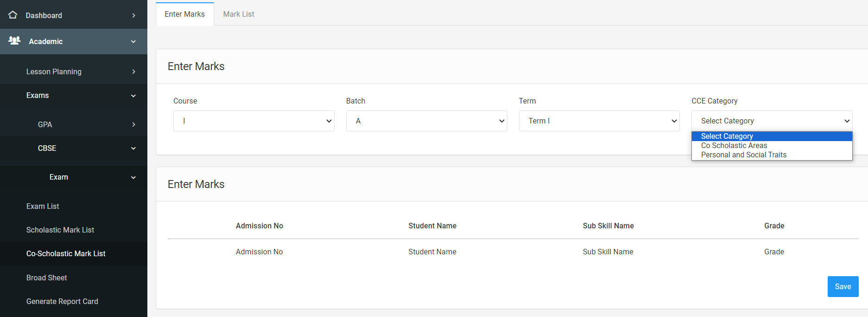Collapse the Exams menu chevron
Viewport: 868px width, 317px height.
[133, 96]
